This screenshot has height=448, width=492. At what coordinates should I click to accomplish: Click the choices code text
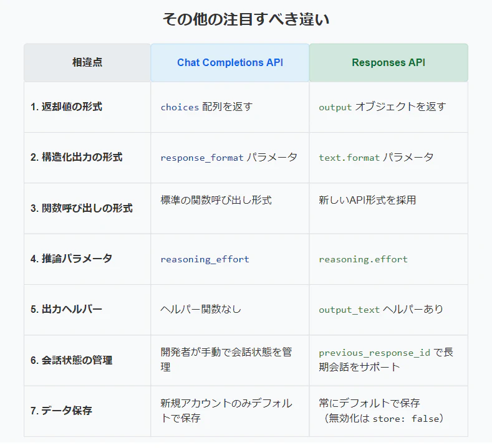[x=180, y=107]
